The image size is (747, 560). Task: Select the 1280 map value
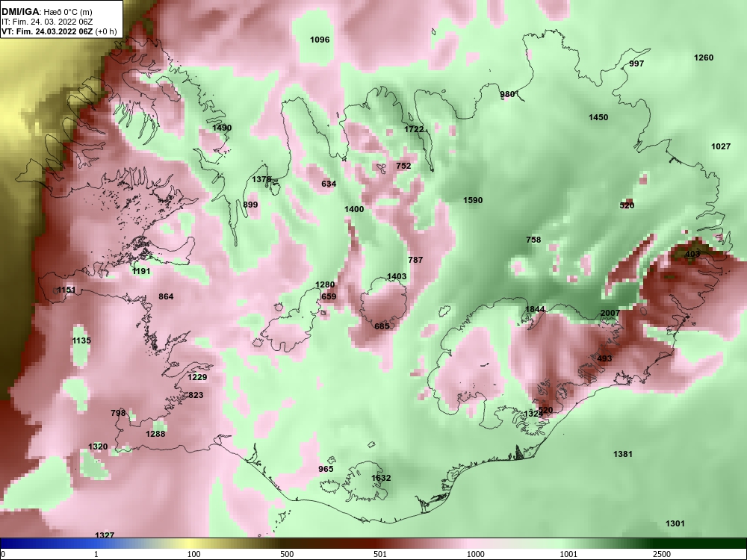pos(325,284)
